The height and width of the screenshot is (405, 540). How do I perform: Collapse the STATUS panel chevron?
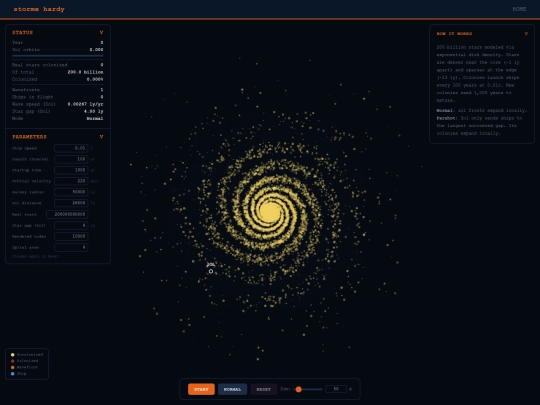tap(101, 32)
